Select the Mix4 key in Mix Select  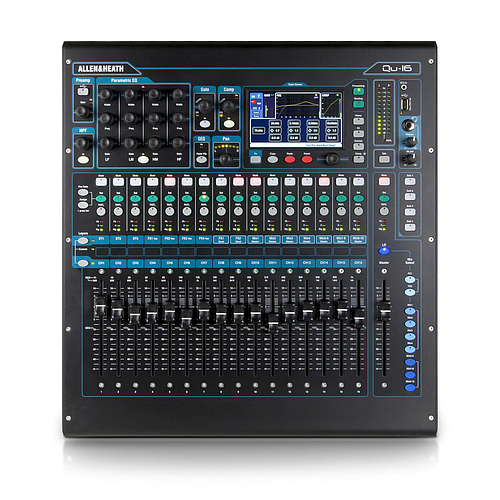coord(410,349)
